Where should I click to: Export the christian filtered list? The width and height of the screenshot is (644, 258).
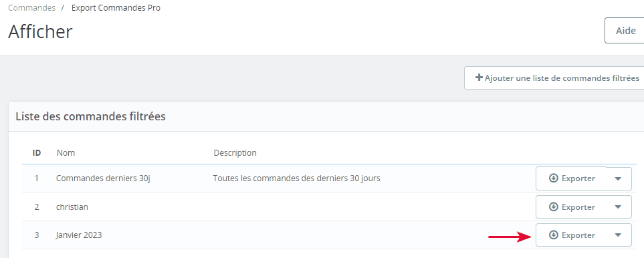[571, 207]
